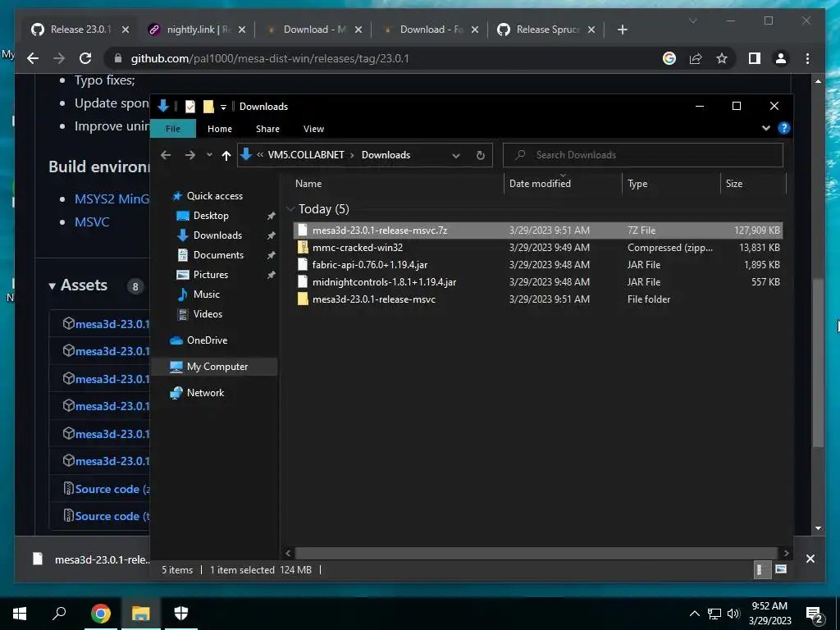Select mesa3d-23.0.1-release-msvc file folder
This screenshot has height=630, width=840.
[538, 299]
